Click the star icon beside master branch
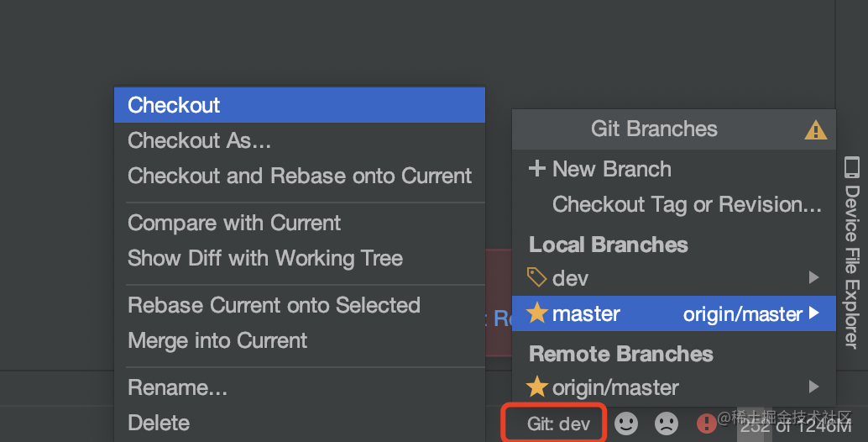This screenshot has height=442, width=868. point(536,313)
